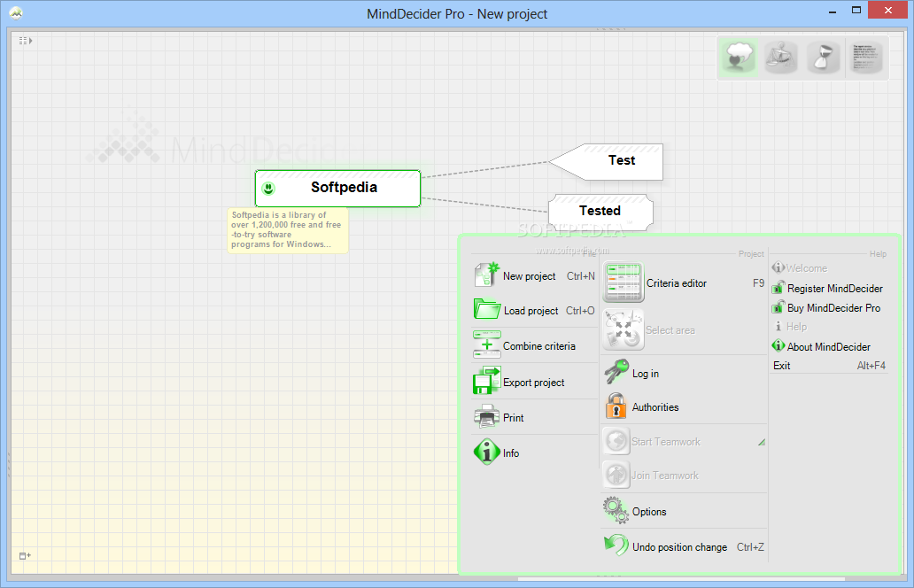Choose Exit from the menu
The width and height of the screenshot is (914, 588).
click(x=829, y=366)
